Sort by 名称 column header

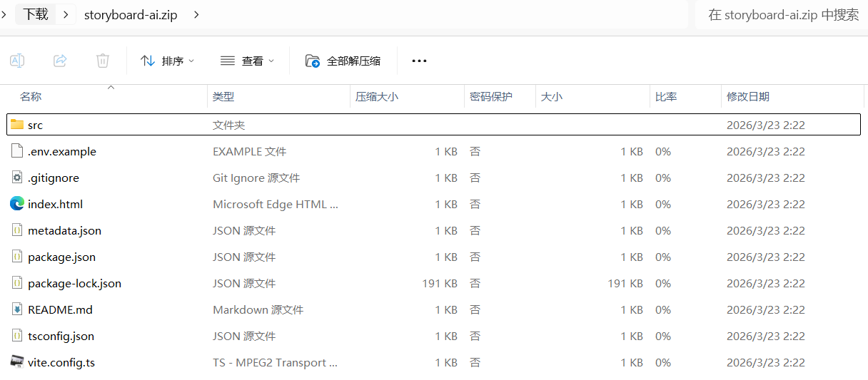(x=31, y=96)
